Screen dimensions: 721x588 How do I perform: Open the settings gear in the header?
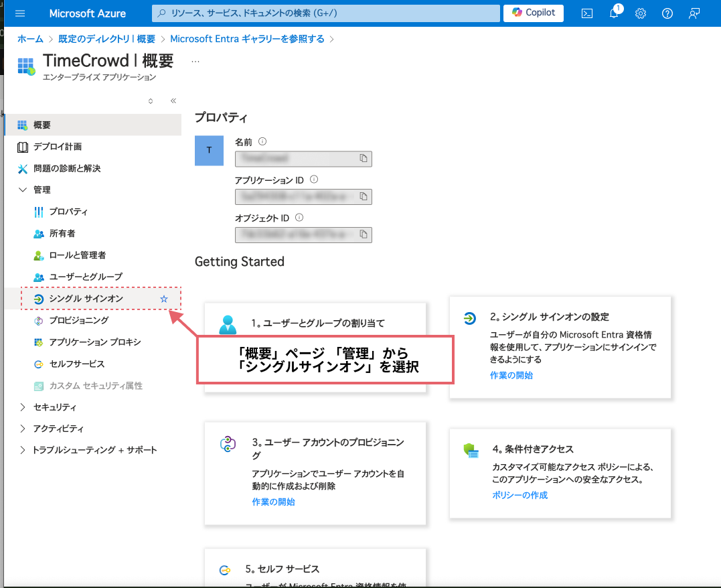click(641, 13)
